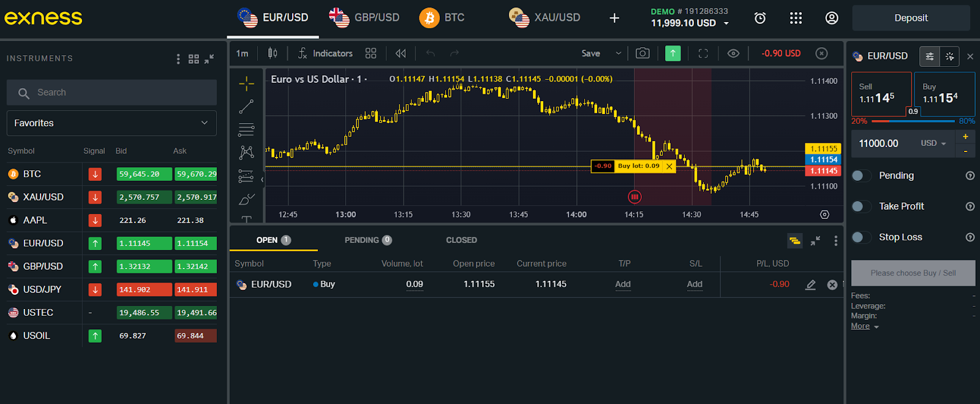
Task: Switch to the XAU/USD chart tab
Action: [545, 18]
